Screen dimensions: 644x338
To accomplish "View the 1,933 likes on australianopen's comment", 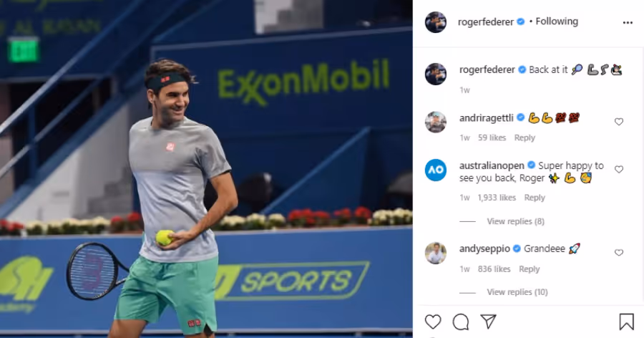I will [497, 198].
